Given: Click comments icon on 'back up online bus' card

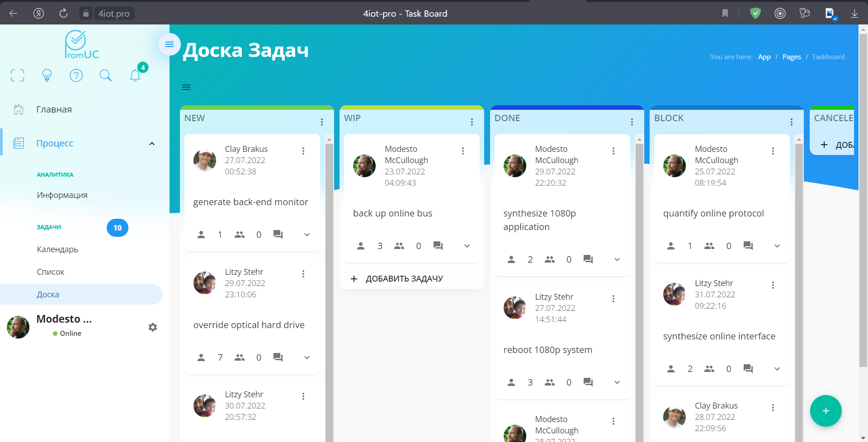Looking at the screenshot, I should point(438,245).
